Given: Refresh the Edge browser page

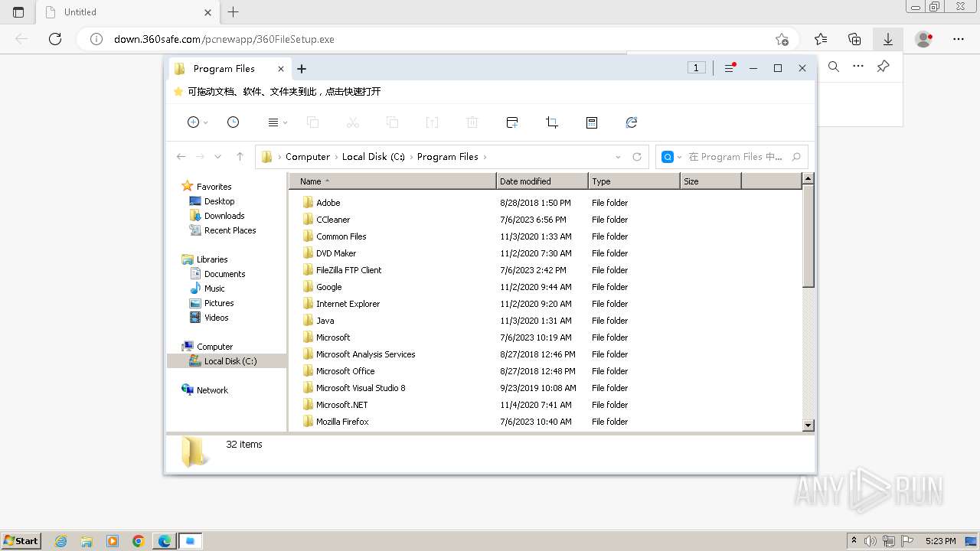Looking at the screenshot, I should click(x=55, y=39).
